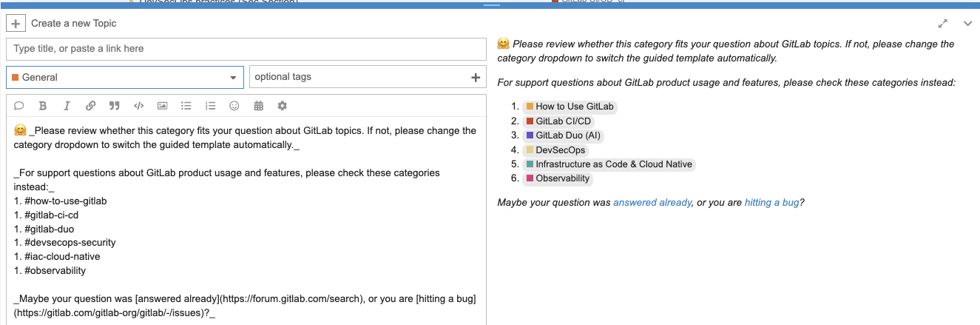Start a bulleted list
The image size is (980, 325).
pyautogui.click(x=186, y=106)
